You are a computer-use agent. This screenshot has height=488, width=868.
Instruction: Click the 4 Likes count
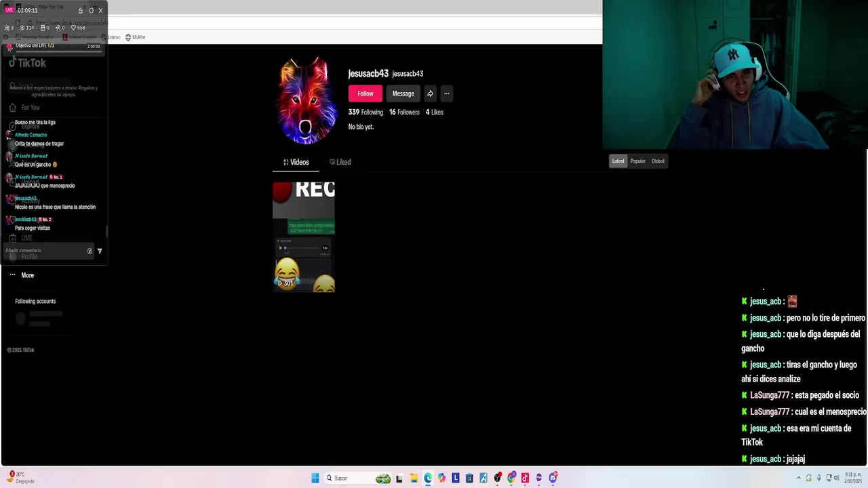435,113
